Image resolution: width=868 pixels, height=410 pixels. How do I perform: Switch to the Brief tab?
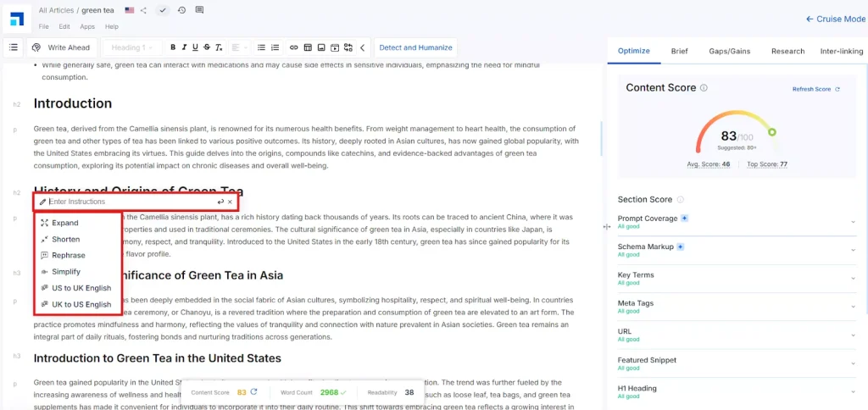679,51
